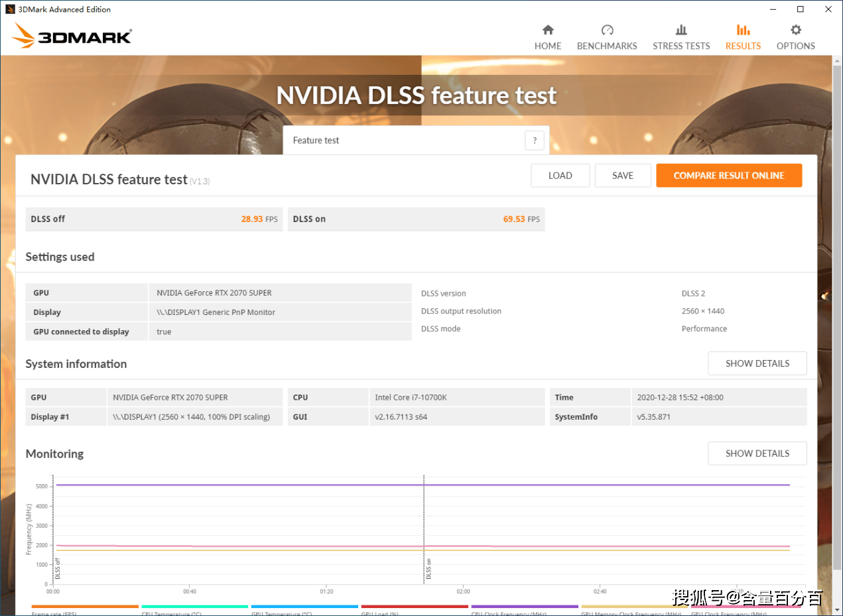
Task: Toggle the GPU Memory Clock Frequency legend
Action: [635, 611]
